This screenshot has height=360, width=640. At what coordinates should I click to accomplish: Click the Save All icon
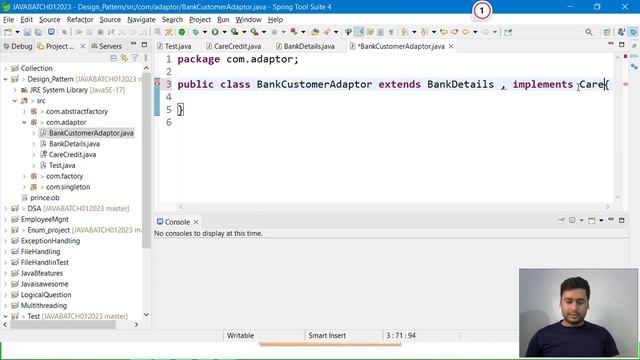[x=38, y=32]
